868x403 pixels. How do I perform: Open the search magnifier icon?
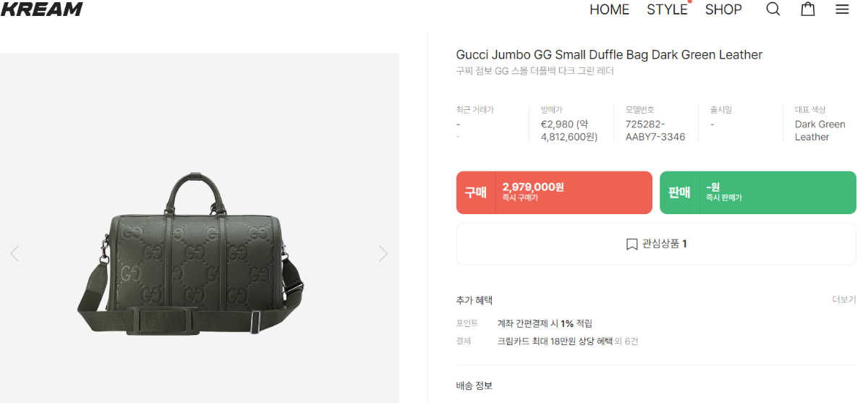point(773,9)
